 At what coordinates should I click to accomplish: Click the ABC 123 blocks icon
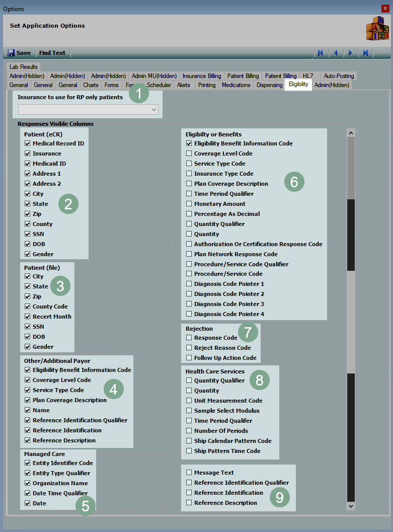[x=377, y=28]
